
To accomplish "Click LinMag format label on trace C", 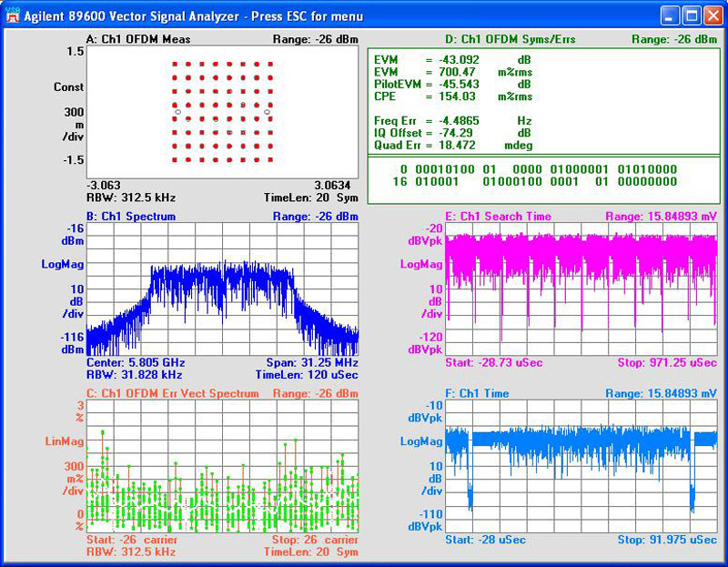I will tap(64, 441).
